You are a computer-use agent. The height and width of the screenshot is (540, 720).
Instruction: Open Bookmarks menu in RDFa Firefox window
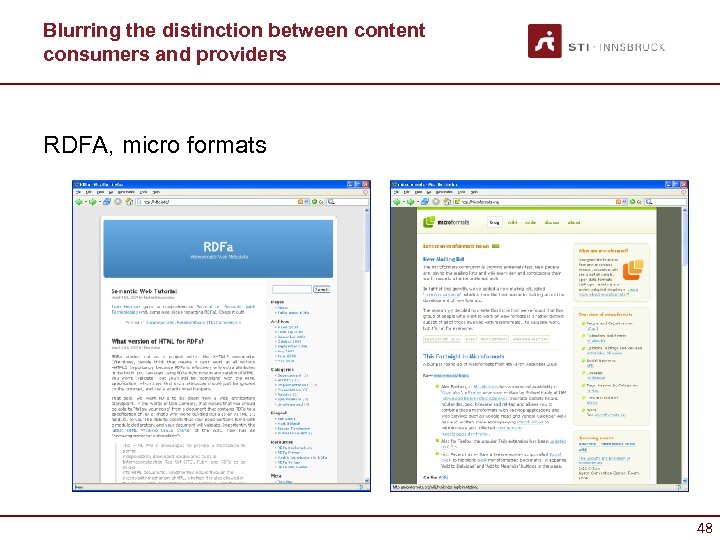click(x=126, y=192)
